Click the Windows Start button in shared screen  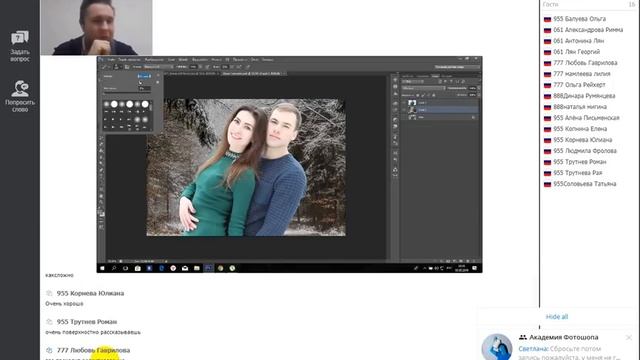pyautogui.click(x=102, y=268)
